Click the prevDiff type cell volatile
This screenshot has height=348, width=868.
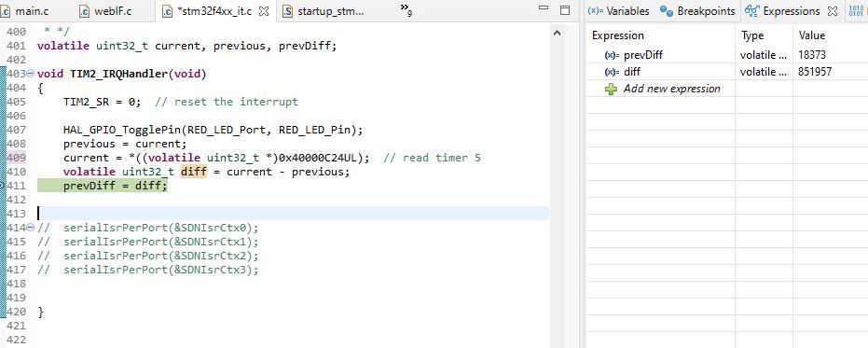coord(763,55)
